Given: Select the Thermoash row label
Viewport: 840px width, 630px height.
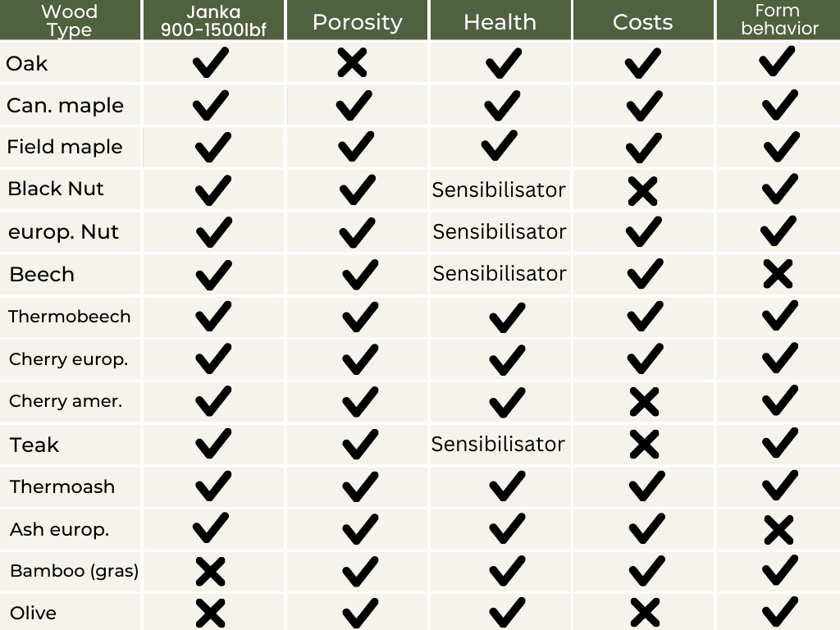Looking at the screenshot, I should pyautogui.click(x=62, y=486).
